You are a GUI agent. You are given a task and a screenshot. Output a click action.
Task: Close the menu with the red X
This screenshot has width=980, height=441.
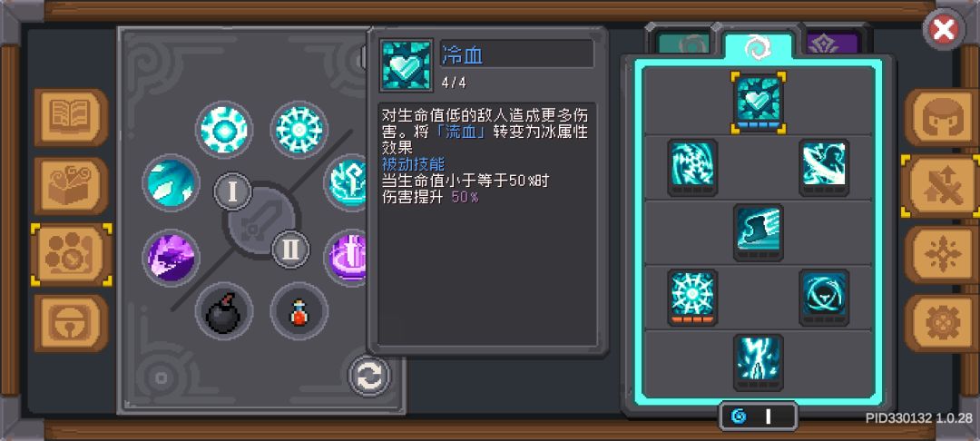pos(944,29)
